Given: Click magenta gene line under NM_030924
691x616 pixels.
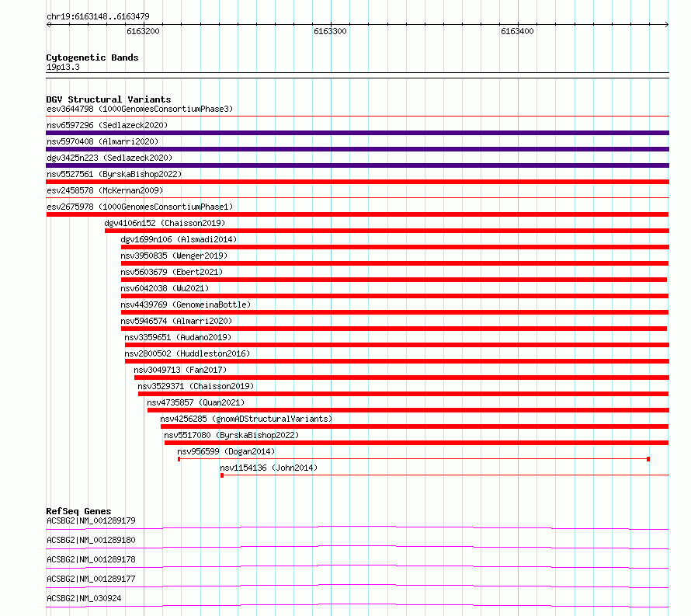Looking at the screenshot, I should click(x=357, y=605).
